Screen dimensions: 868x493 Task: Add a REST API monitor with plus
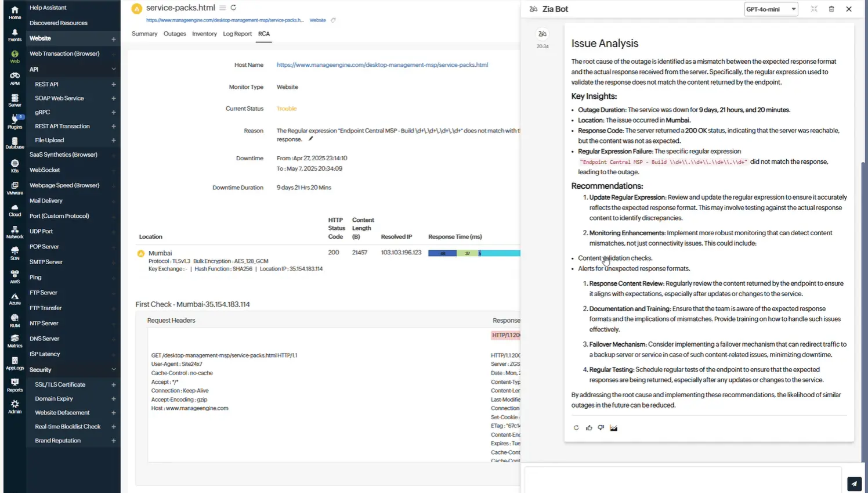pos(114,84)
